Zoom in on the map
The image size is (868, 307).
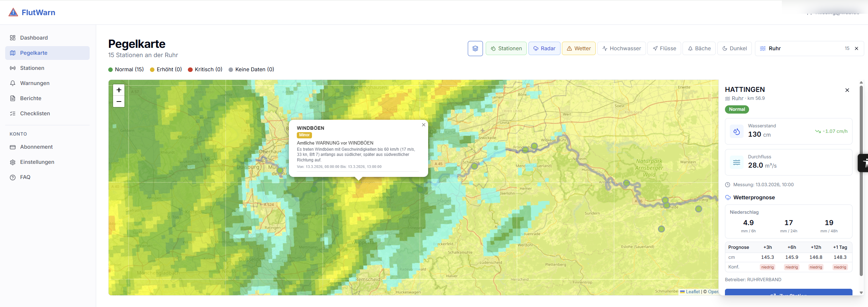point(119,90)
